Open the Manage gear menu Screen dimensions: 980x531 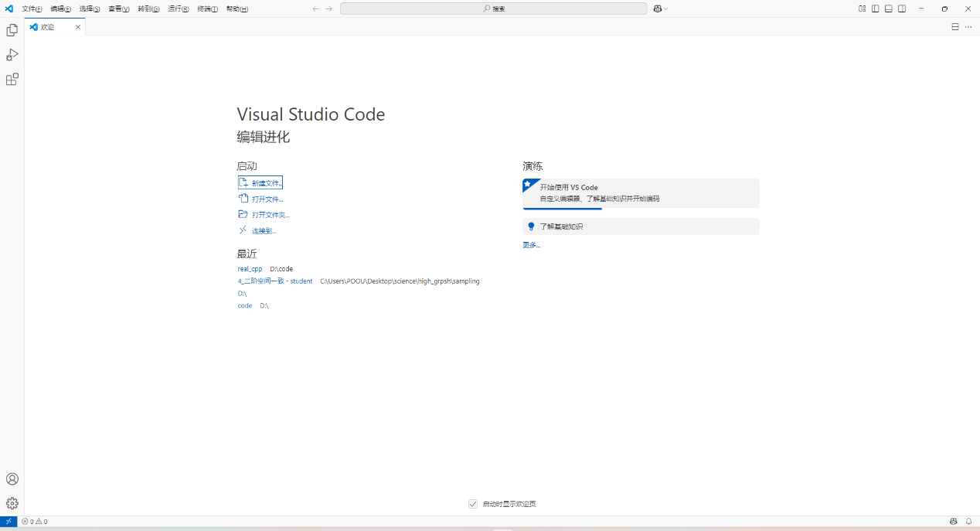click(12, 503)
